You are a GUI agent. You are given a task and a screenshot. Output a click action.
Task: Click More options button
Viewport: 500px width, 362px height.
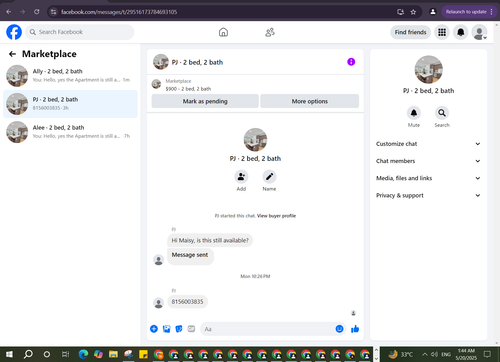[x=310, y=101]
